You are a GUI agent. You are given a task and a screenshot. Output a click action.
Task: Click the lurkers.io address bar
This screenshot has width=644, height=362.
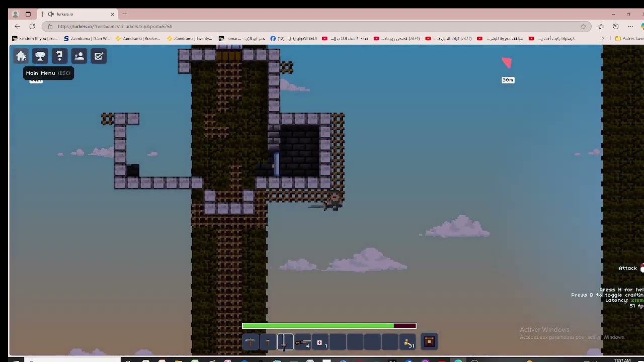pyautogui.click(x=316, y=26)
